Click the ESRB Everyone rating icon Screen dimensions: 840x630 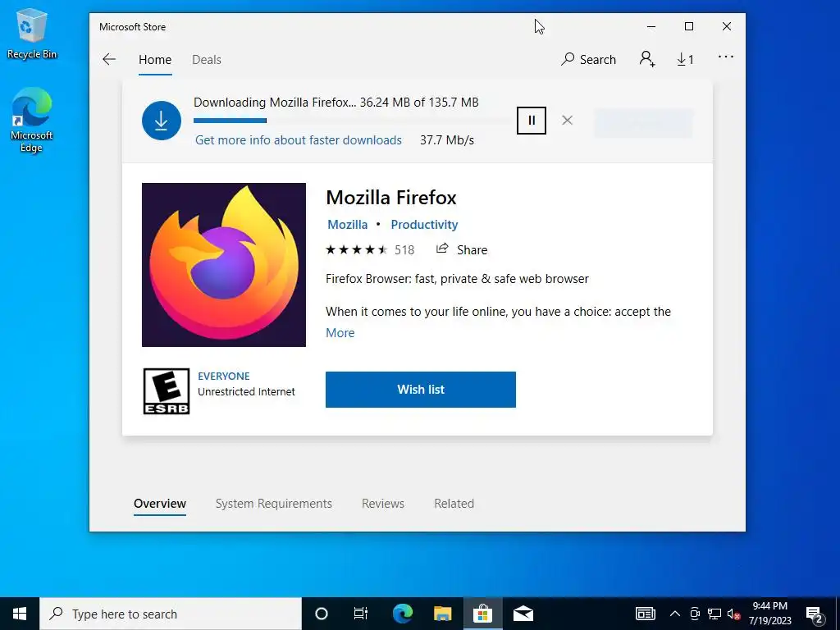click(x=166, y=391)
